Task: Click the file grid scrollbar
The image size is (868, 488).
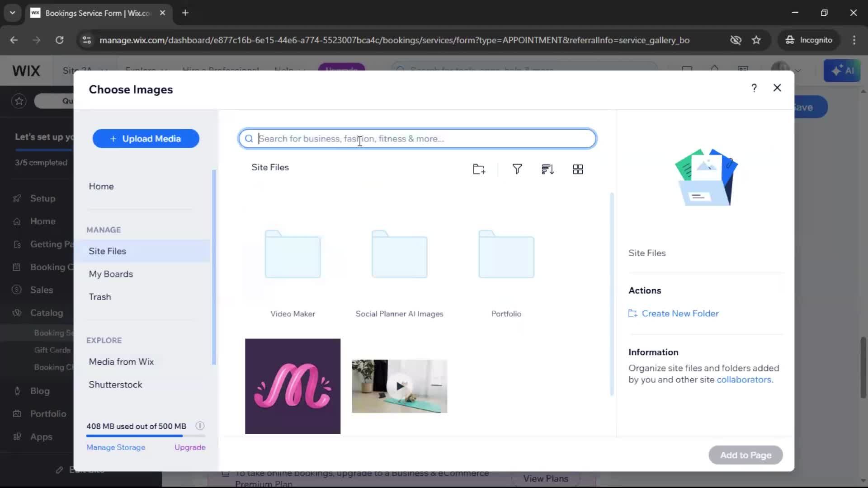Action: (612, 294)
